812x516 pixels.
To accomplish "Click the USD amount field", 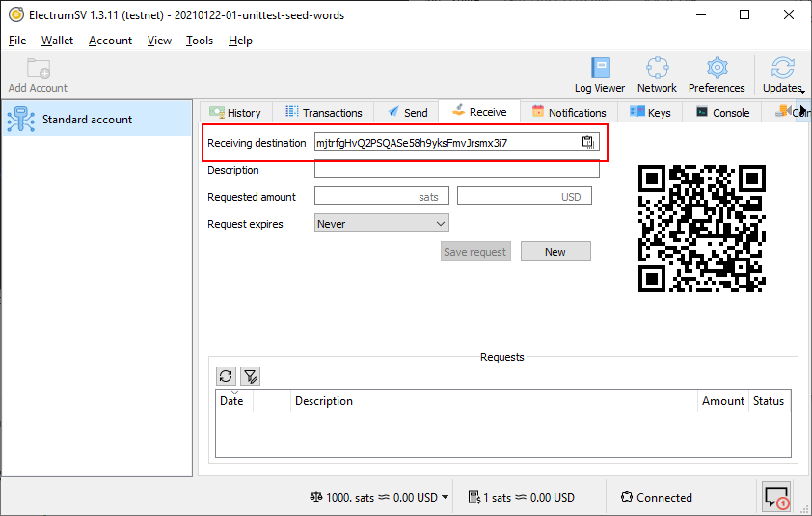I will click(524, 197).
